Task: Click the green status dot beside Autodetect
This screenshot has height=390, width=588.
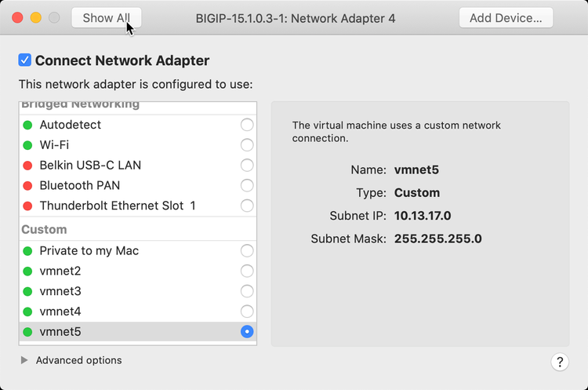Action: click(27, 125)
